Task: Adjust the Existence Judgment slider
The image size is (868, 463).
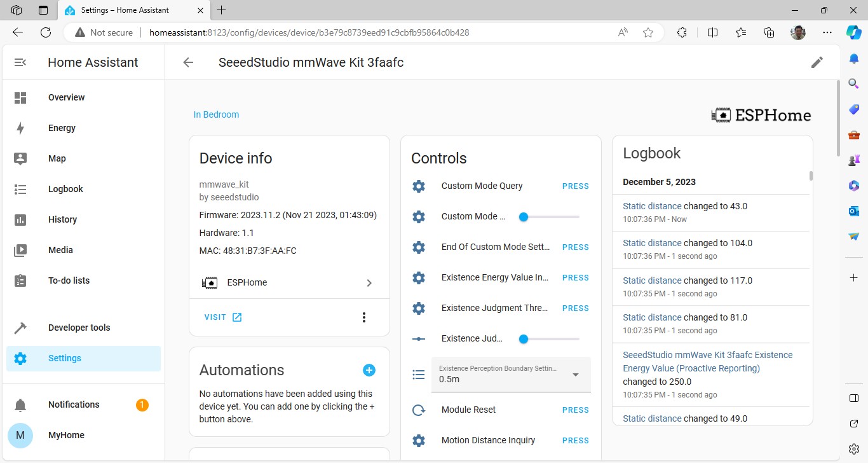Action: click(x=549, y=339)
